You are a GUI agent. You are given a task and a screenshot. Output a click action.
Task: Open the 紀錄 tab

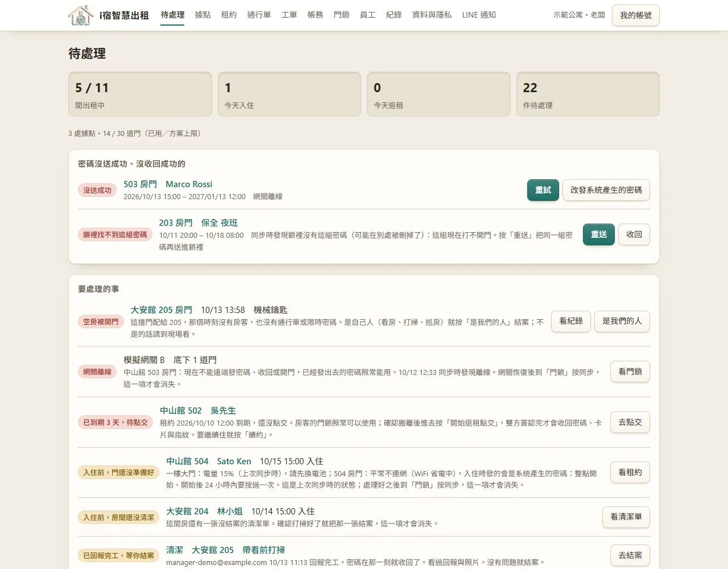(x=394, y=15)
